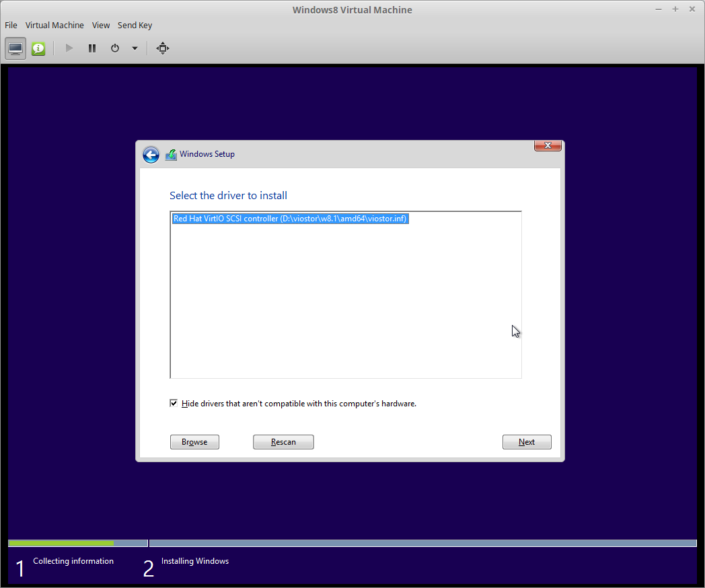Go back in Windows Setup
The height and width of the screenshot is (588, 705).
click(x=151, y=155)
